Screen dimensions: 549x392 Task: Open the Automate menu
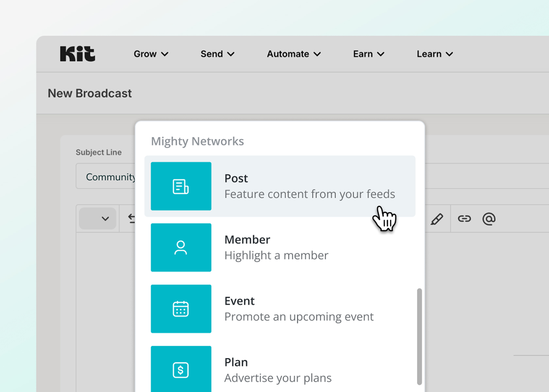[294, 54]
